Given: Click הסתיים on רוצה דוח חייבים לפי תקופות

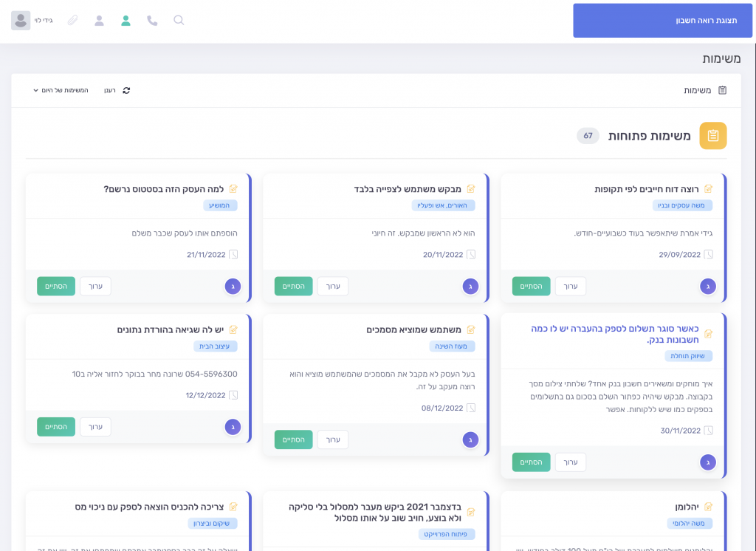Looking at the screenshot, I should click(x=532, y=286).
